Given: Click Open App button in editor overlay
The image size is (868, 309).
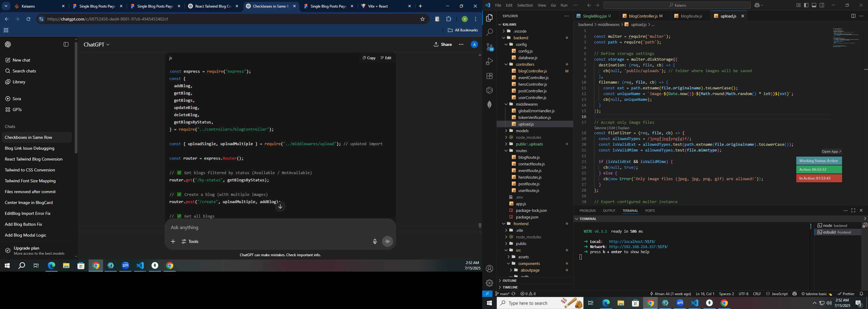Looking at the screenshot, I should pos(831,152).
